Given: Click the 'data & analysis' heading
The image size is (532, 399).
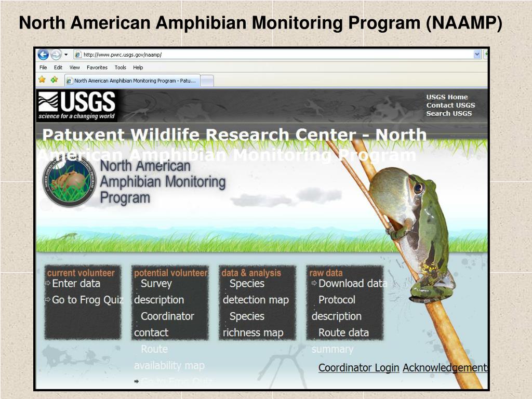Looking at the screenshot, I should point(251,273).
